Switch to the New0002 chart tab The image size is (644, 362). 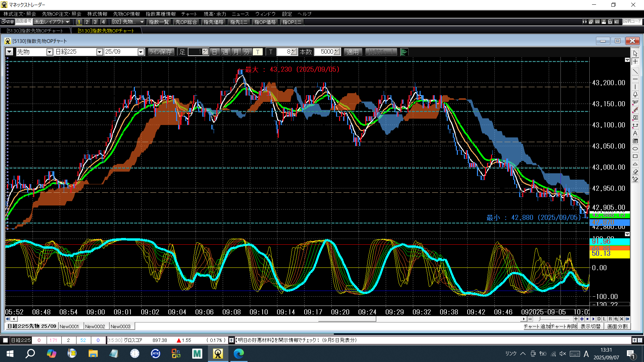[x=95, y=326]
